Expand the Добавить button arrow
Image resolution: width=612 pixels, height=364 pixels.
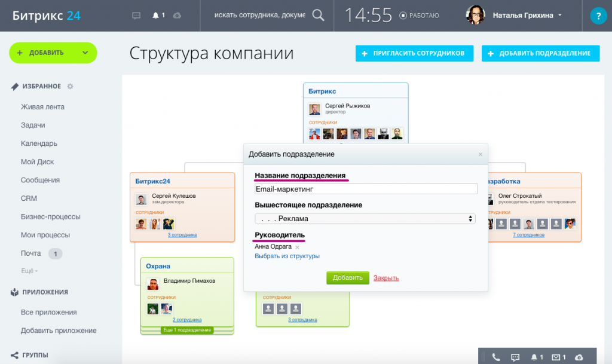click(85, 53)
